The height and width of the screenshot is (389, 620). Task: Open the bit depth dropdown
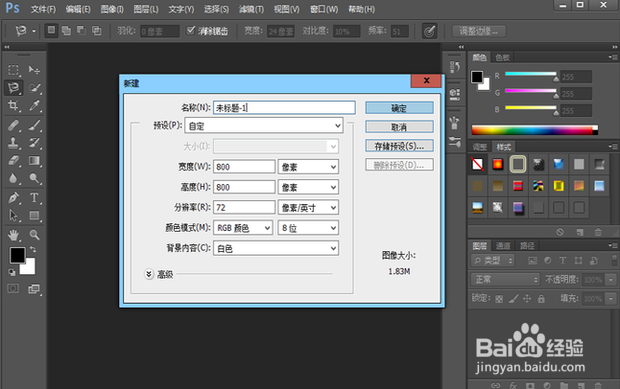pyautogui.click(x=308, y=228)
